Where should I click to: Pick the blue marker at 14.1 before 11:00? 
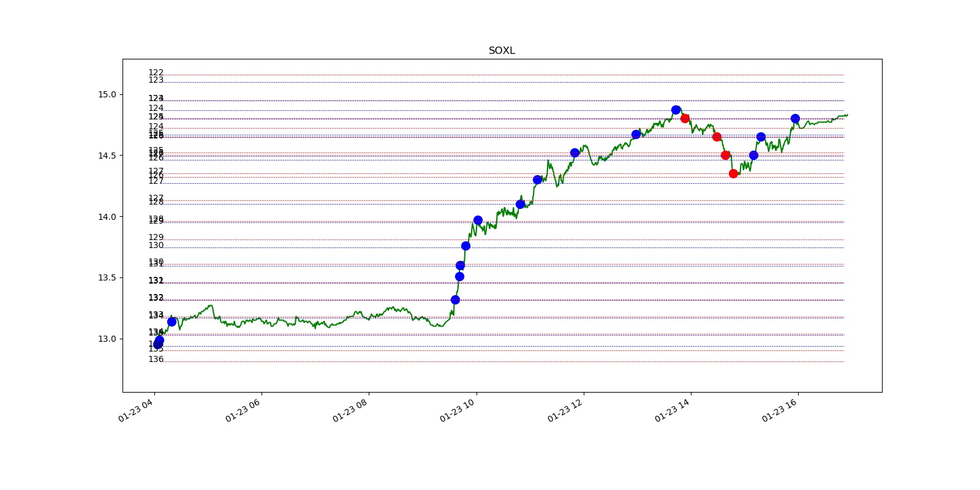coord(520,204)
